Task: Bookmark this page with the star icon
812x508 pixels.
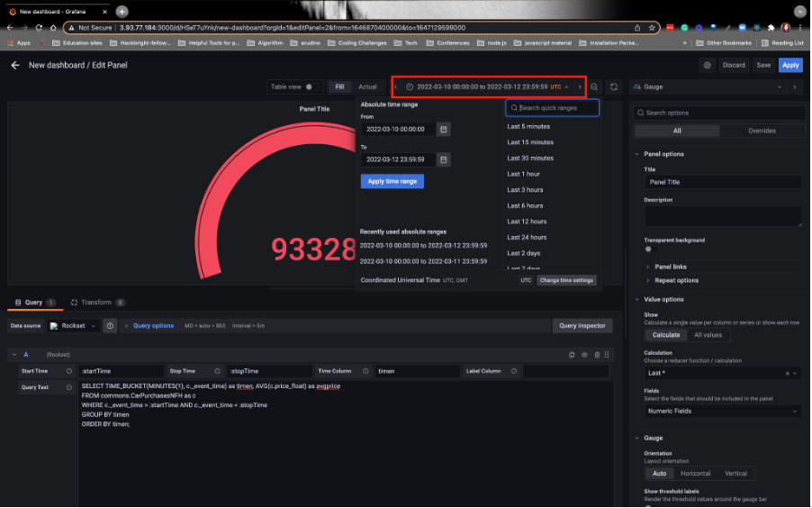Action: coord(652,28)
